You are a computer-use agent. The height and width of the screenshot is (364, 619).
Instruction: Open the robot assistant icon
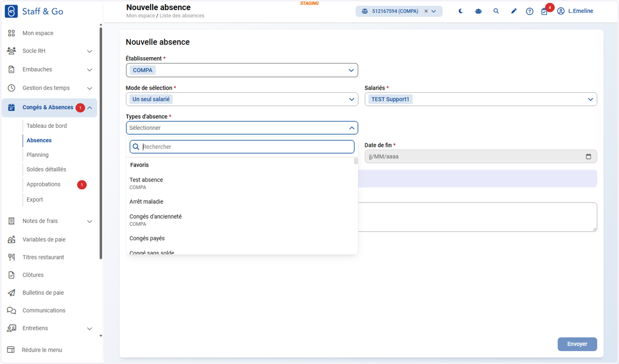[x=478, y=11]
